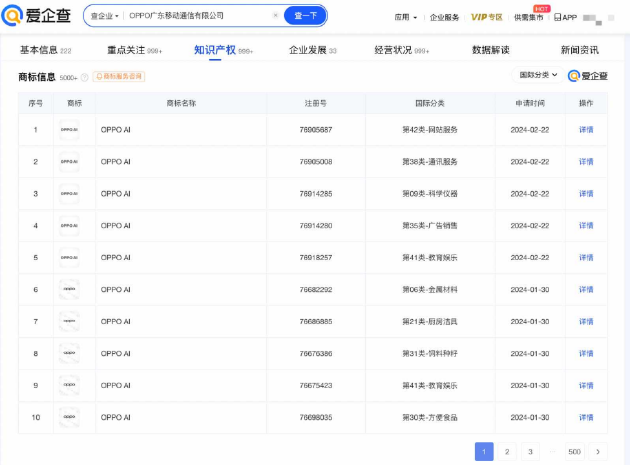
Task: Click the trademark thumbnail in row 2
Action: [x=69, y=162]
